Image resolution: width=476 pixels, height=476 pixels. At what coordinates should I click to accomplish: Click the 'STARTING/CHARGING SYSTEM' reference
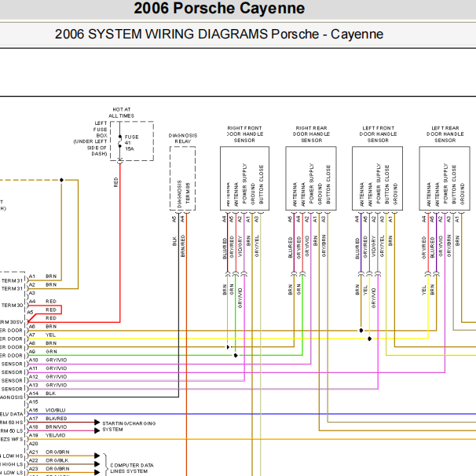tap(129, 427)
